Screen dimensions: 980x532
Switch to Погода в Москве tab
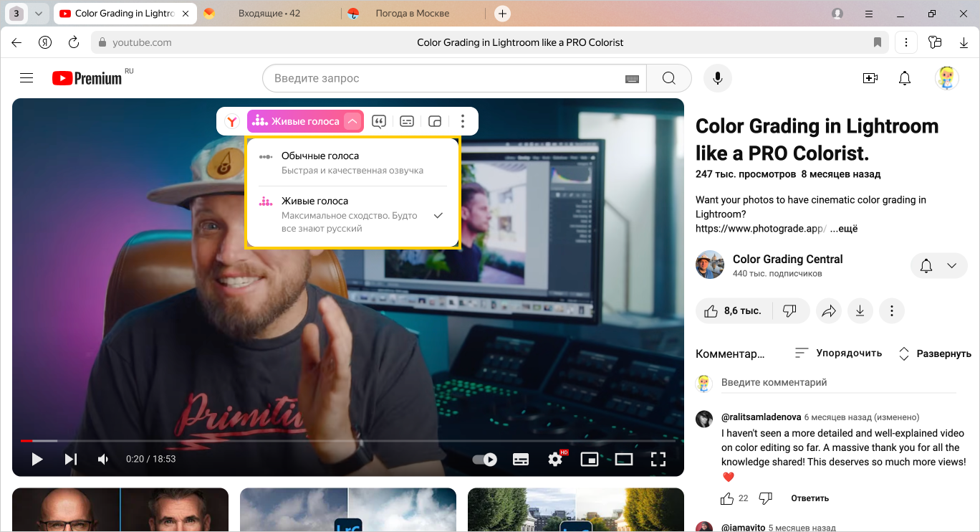tap(412, 14)
